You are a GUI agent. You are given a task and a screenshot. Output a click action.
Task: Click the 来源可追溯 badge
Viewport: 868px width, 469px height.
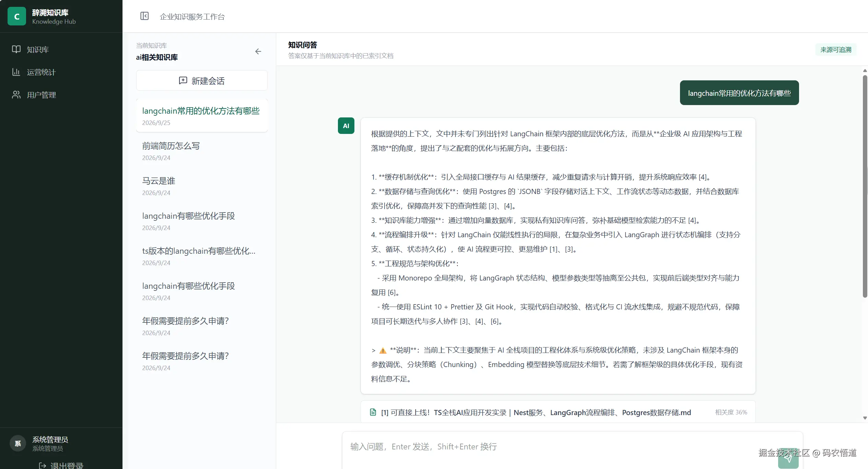coord(836,50)
